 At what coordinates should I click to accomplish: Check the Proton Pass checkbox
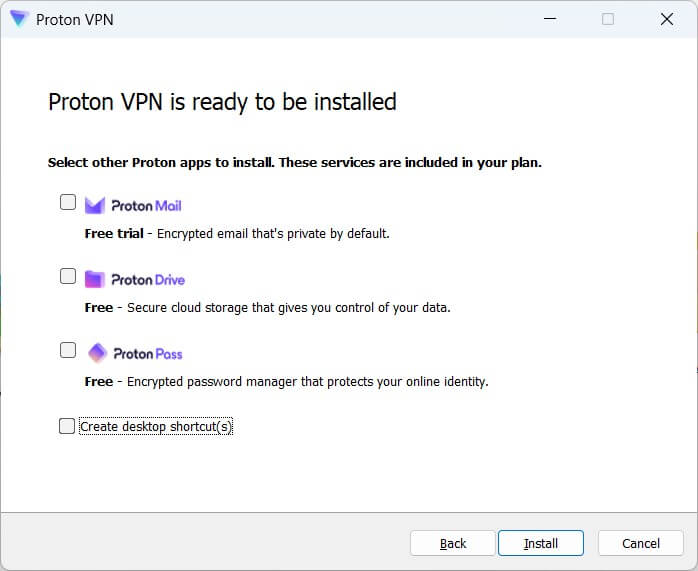click(68, 350)
